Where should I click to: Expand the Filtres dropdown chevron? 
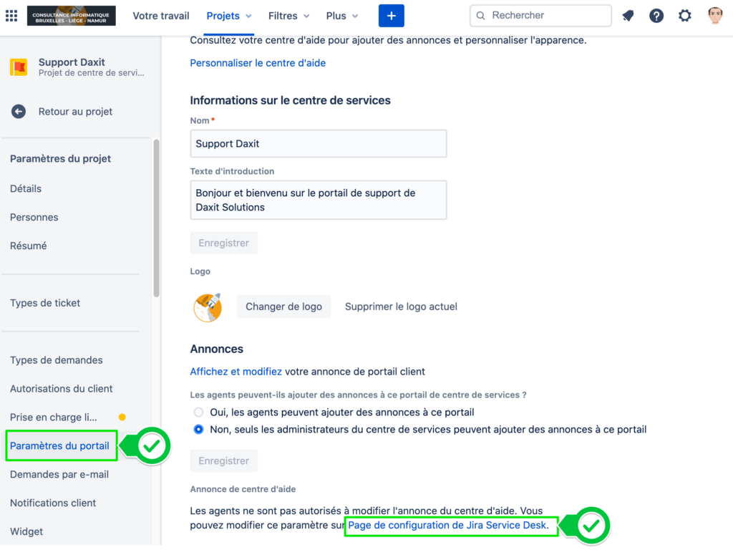point(306,16)
